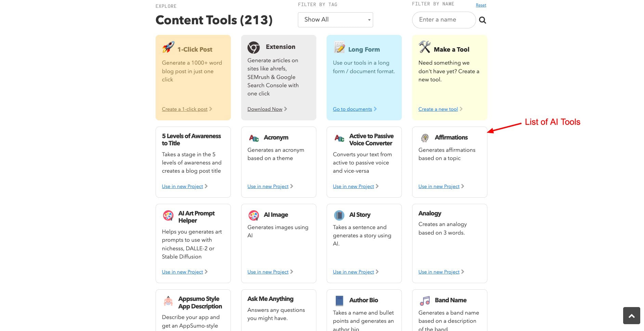Click Use in new Project under Affirmations
The height and width of the screenshot is (331, 644).
coord(439,186)
